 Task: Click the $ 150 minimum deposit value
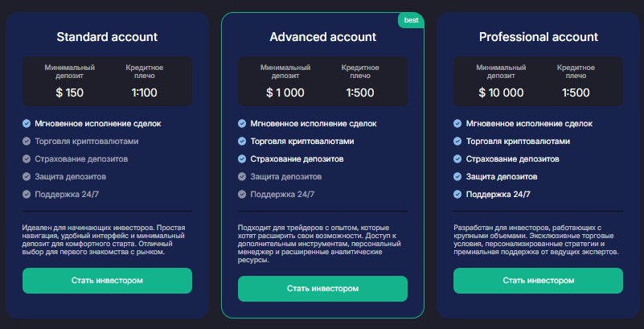click(70, 93)
